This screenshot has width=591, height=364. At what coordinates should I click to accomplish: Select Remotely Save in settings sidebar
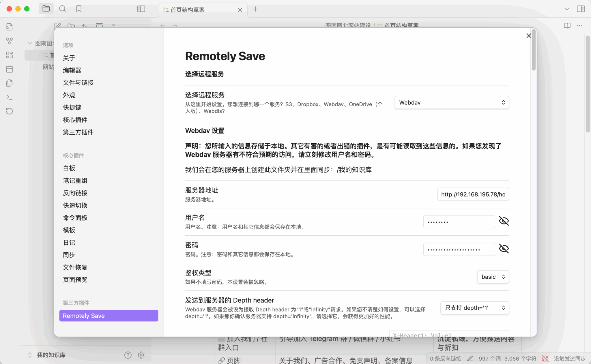pos(109,316)
